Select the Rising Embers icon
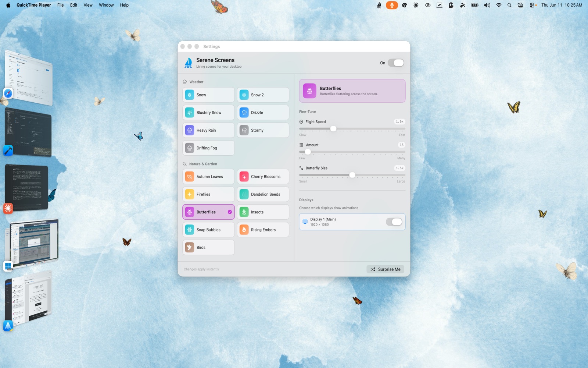 click(x=244, y=230)
